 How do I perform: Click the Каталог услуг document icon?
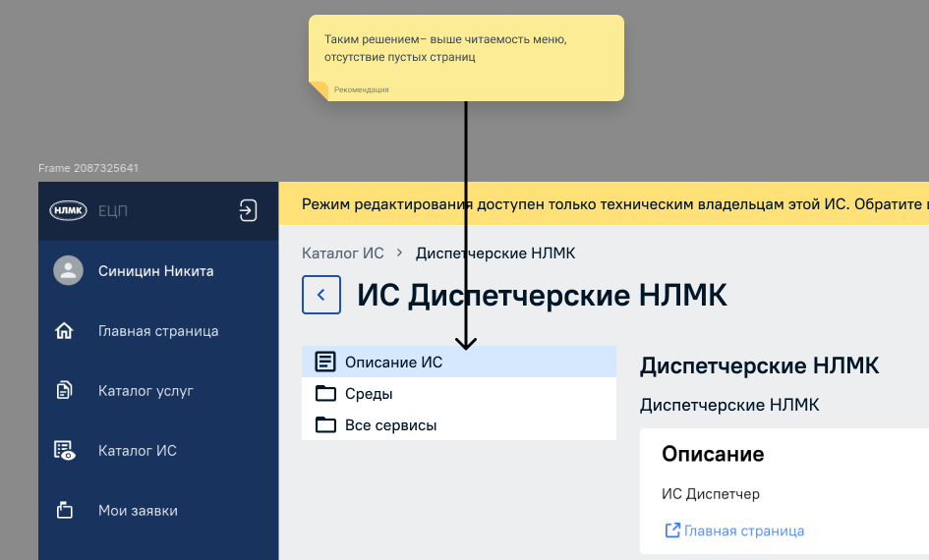[65, 391]
